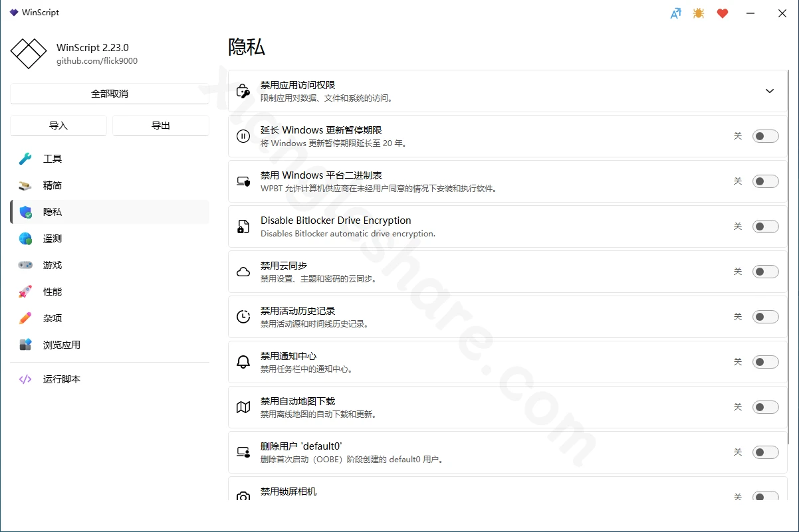This screenshot has width=799, height=532.
Task: Click the WinScript 2.23.0 version text
Action: click(92, 48)
